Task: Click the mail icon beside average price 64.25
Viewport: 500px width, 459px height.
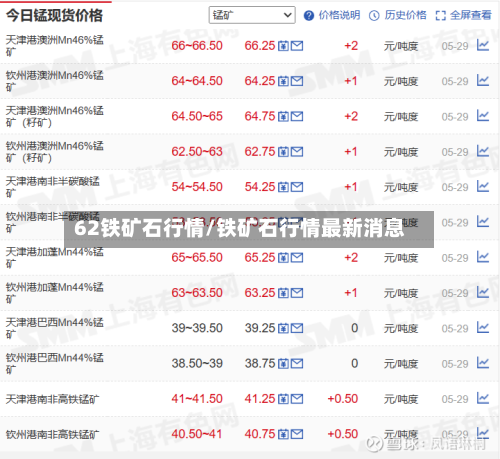Action: (x=297, y=81)
